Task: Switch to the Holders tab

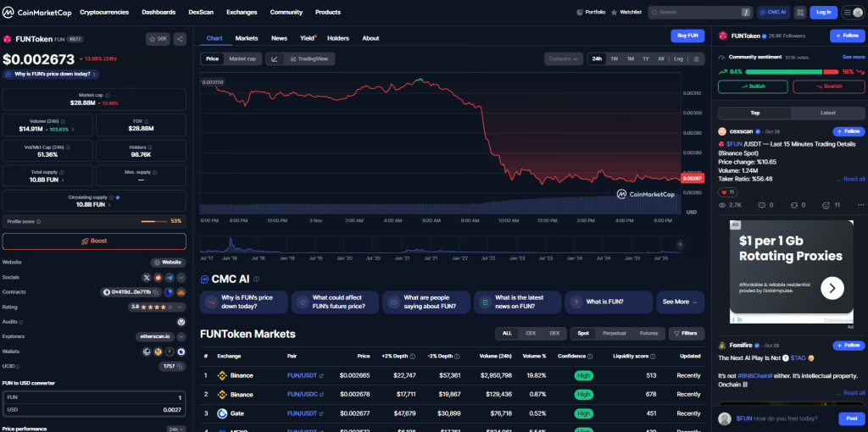Action: (337, 38)
